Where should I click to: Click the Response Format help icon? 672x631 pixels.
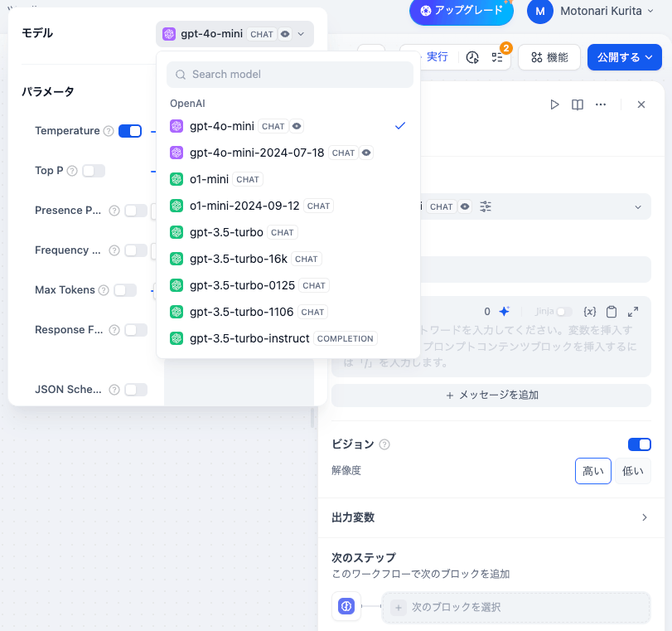tap(114, 330)
